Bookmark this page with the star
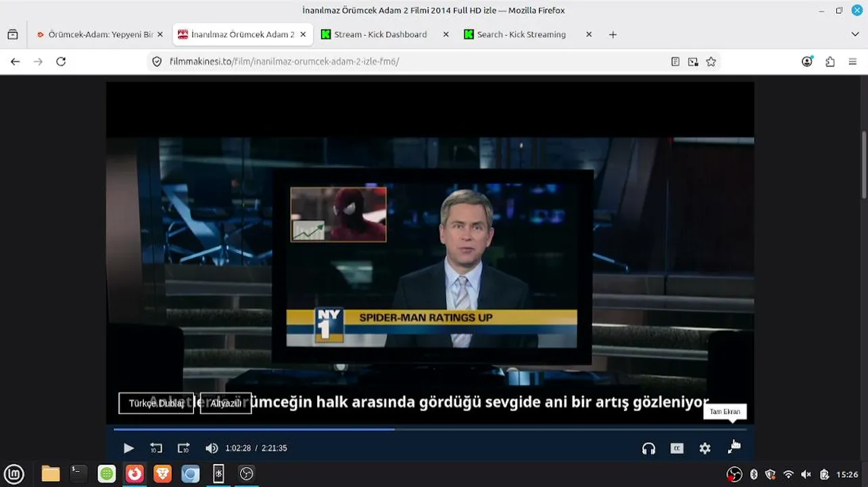Screen dimensions: 868x487 [710, 62]
